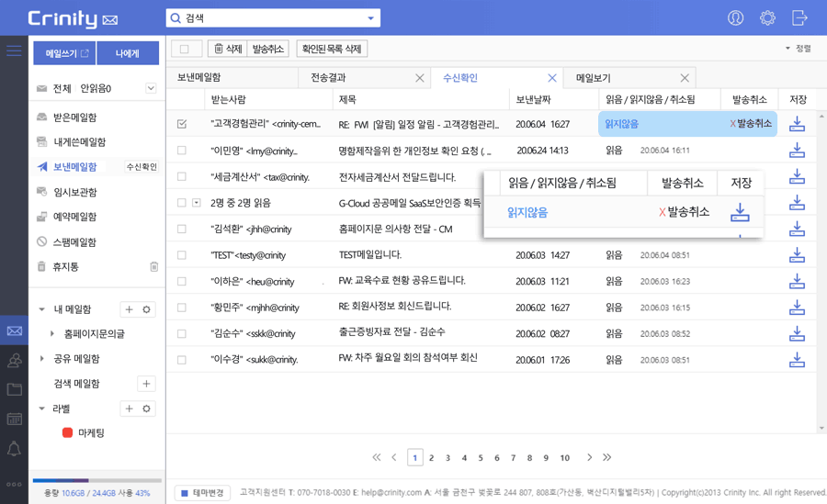Screen dimensions: 827x504
Task: Open settings gear for 라벨 section
Action: pyautogui.click(x=147, y=409)
